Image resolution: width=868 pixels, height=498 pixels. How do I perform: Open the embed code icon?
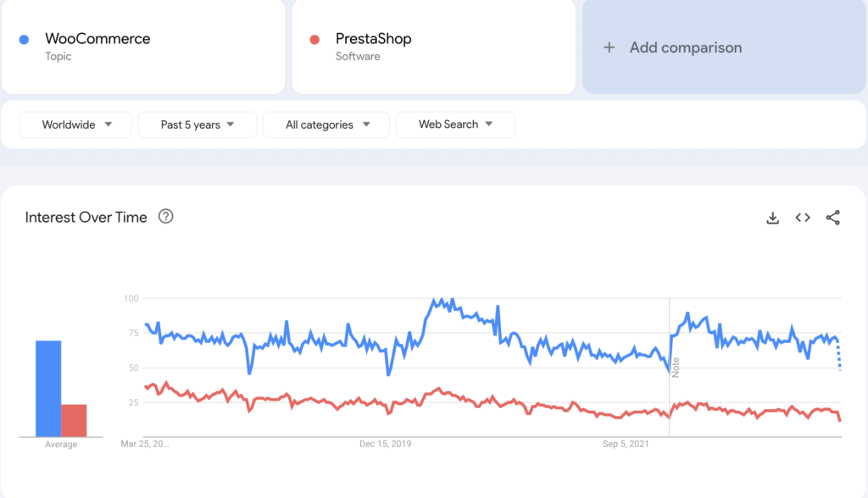(803, 218)
